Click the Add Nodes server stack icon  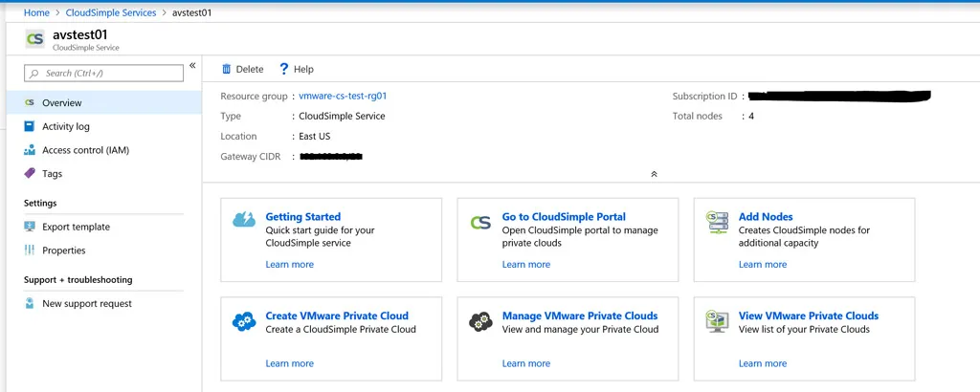(718, 222)
